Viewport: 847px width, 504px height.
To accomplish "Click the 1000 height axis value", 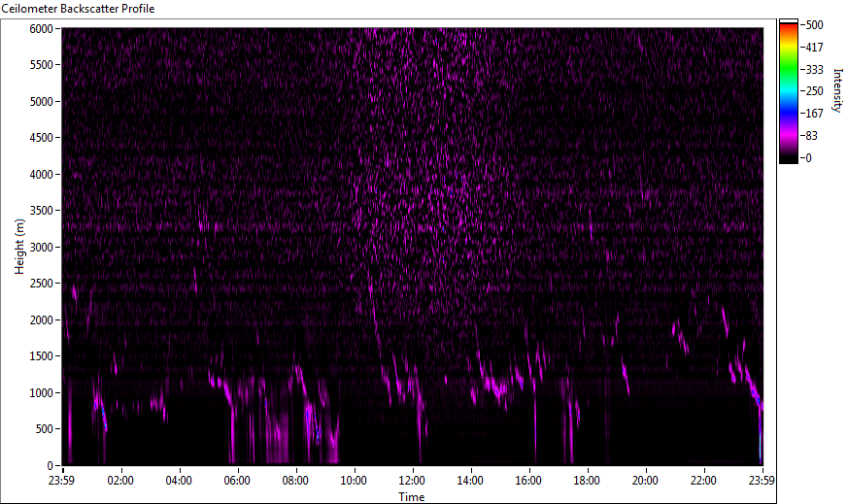I will pyautogui.click(x=41, y=393).
